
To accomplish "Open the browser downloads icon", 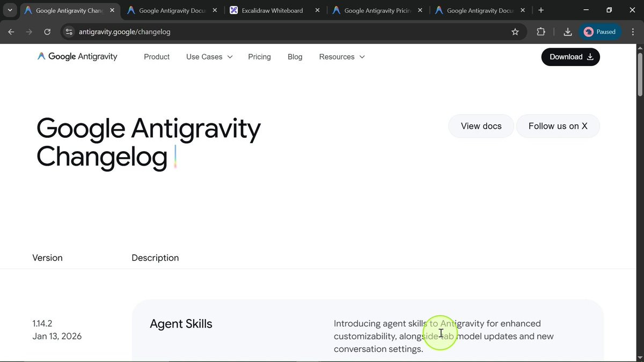I will (568, 32).
